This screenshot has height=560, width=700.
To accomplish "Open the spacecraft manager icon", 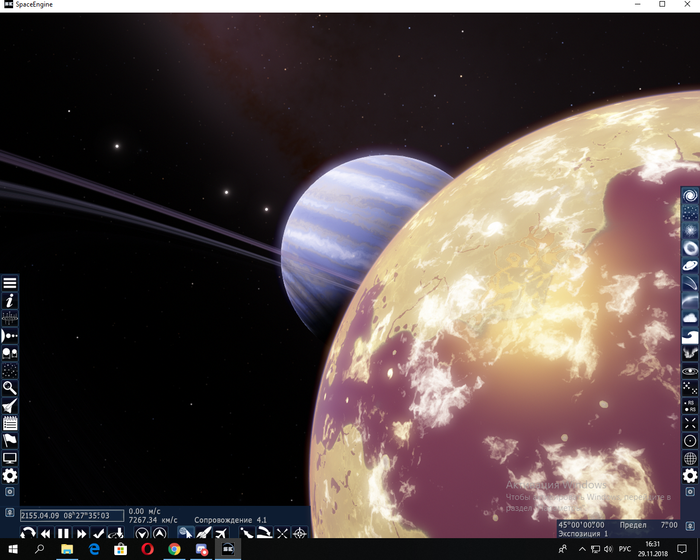I will (10, 405).
